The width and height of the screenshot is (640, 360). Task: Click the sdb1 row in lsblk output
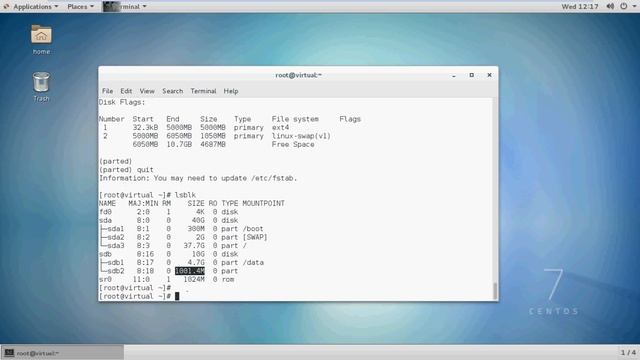(x=181, y=262)
